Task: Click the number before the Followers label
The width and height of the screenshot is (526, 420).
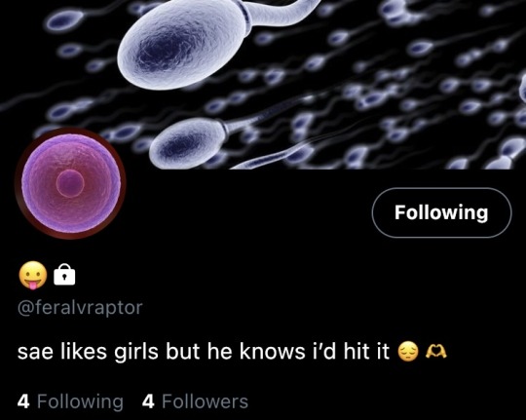Action: 148,401
